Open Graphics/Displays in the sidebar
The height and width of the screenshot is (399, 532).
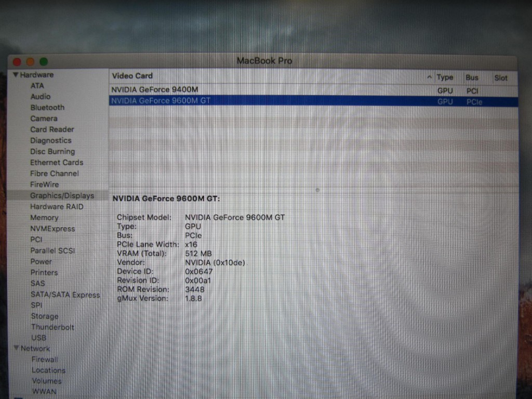point(62,196)
